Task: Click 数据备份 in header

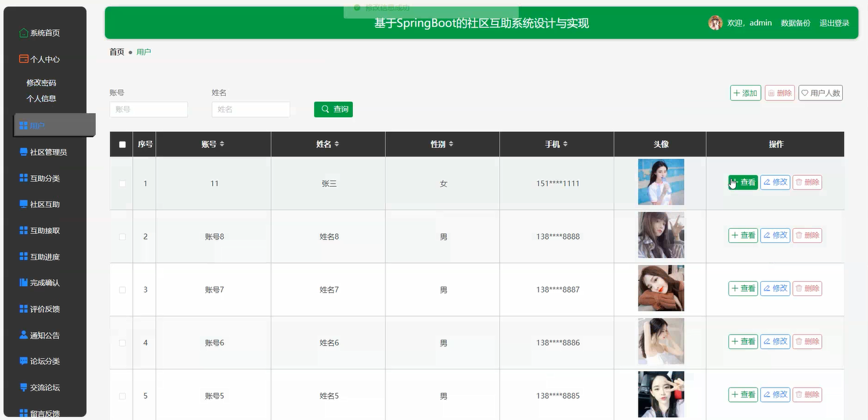Action: [795, 23]
